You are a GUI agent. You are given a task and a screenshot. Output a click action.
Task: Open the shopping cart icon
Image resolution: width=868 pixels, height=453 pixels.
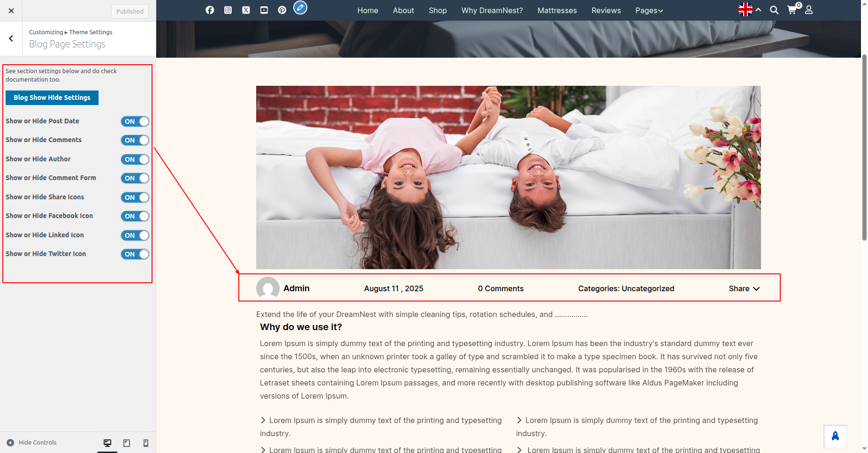tap(792, 10)
